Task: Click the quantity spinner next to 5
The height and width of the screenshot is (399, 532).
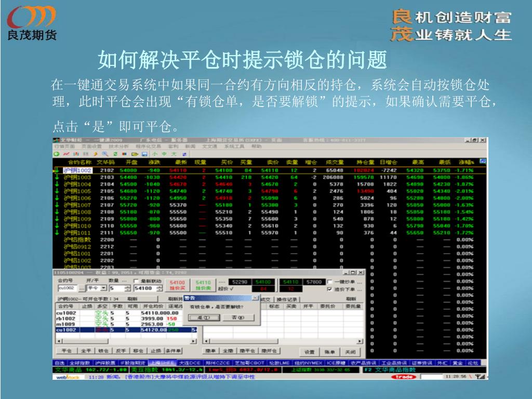Action: click(x=128, y=288)
